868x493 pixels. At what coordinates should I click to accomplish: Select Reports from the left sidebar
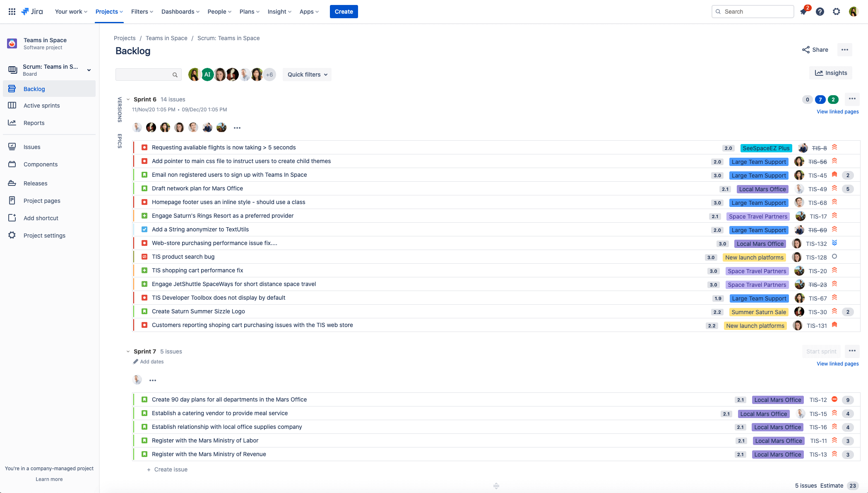click(34, 123)
